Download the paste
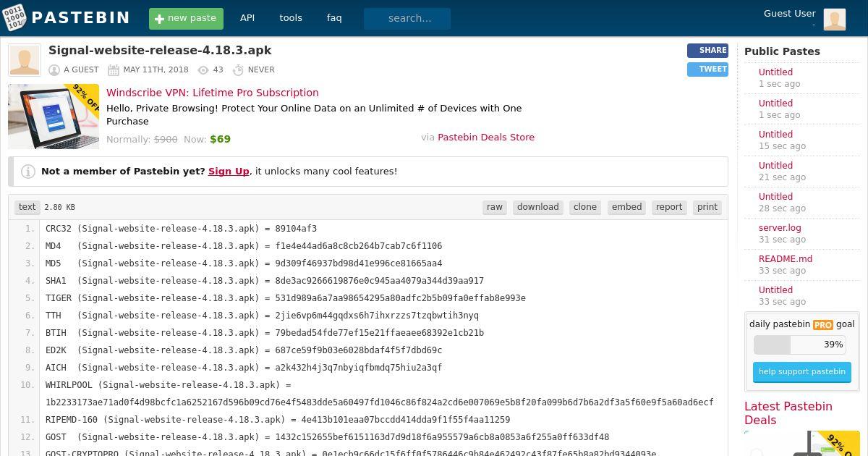Viewport: 868px width, 456px height. pyautogui.click(x=538, y=207)
